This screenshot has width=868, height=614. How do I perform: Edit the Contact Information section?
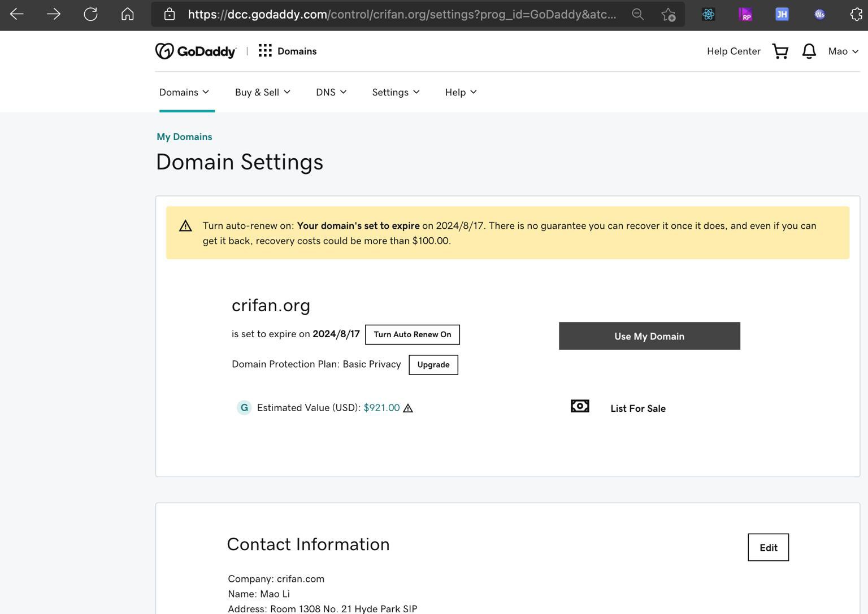pos(768,547)
